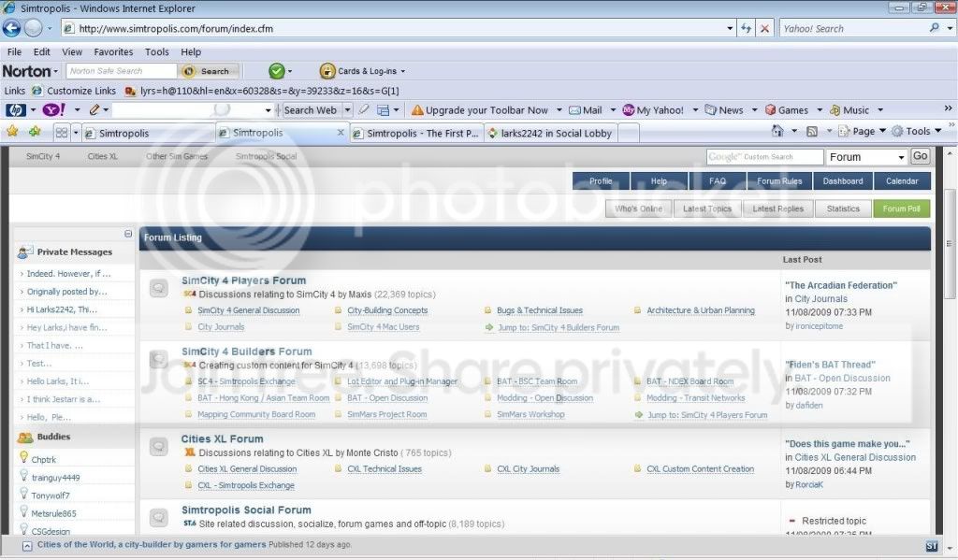Click Cities XL Forum status icon

(159, 447)
